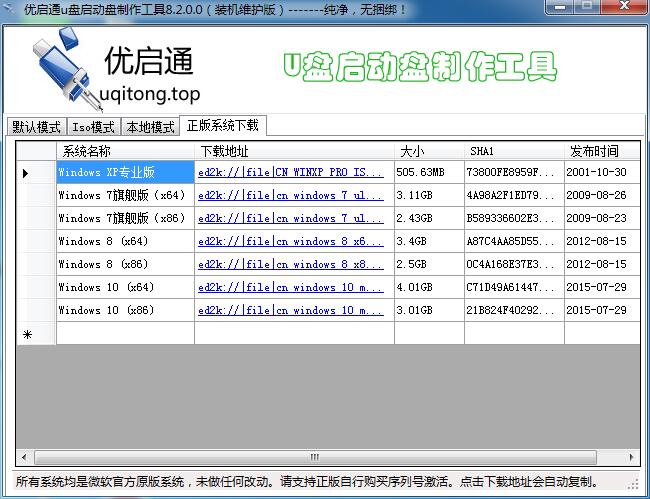
Task: Select the Windows XP专业版 name cell
Action: coord(125,172)
